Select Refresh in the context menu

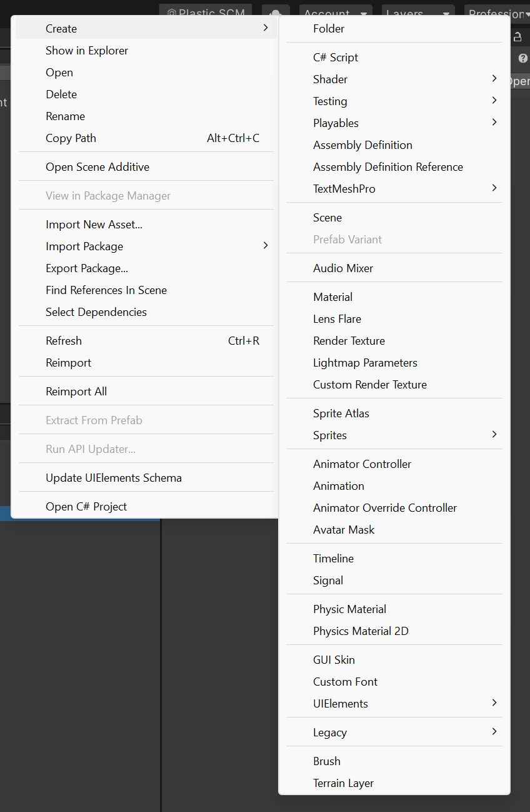pos(146,341)
